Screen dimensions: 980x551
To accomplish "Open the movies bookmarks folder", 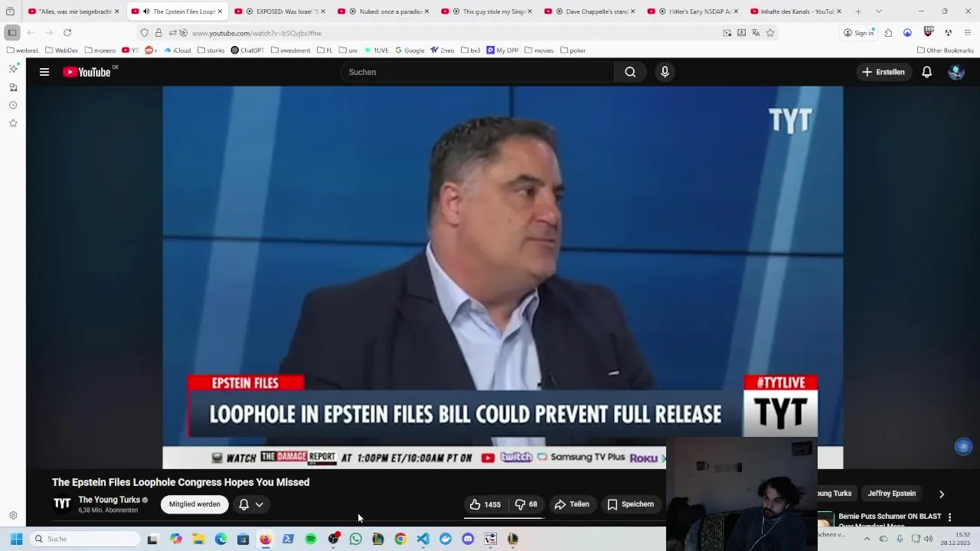I will coord(539,51).
